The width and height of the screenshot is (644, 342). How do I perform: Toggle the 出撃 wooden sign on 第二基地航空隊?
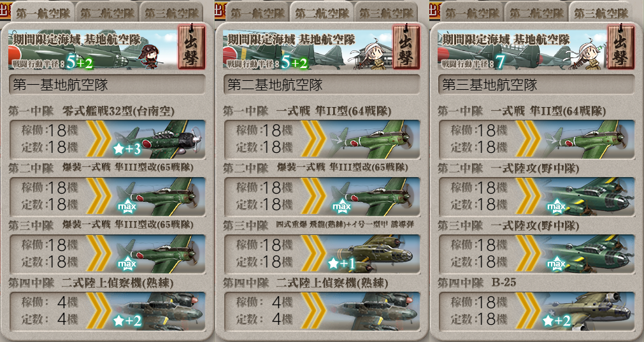point(406,46)
